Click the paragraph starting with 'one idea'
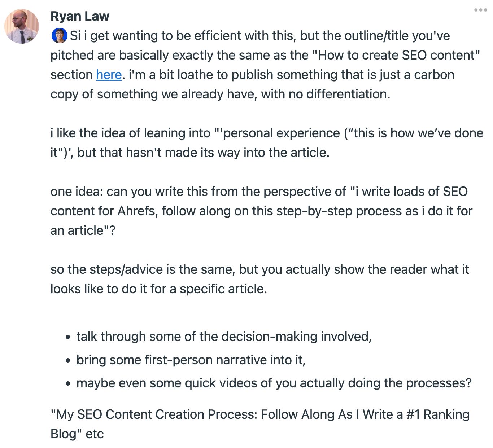This screenshot has height=448, width=493. [x=253, y=191]
